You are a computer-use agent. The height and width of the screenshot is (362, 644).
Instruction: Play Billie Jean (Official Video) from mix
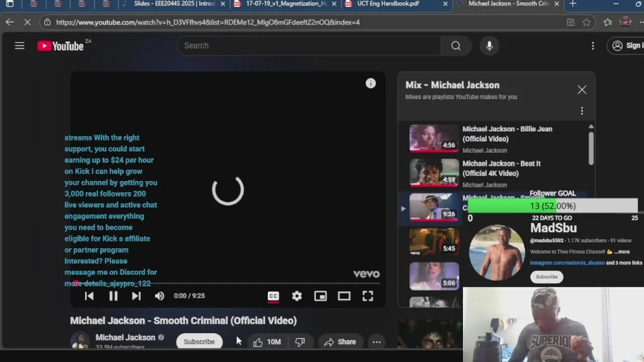click(x=507, y=134)
